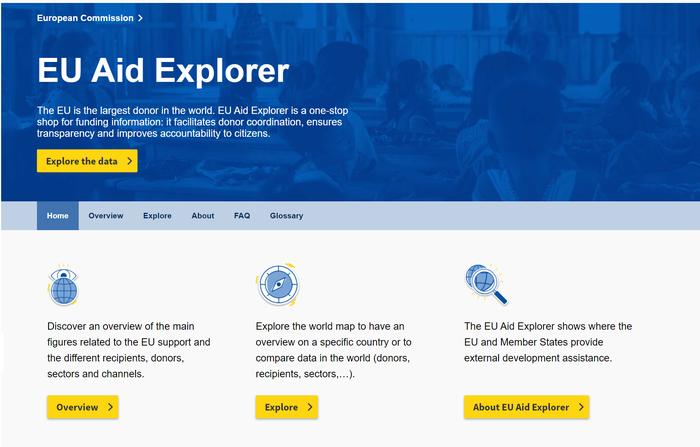
Task: Click the globe with eye overview icon
Action: point(63,285)
